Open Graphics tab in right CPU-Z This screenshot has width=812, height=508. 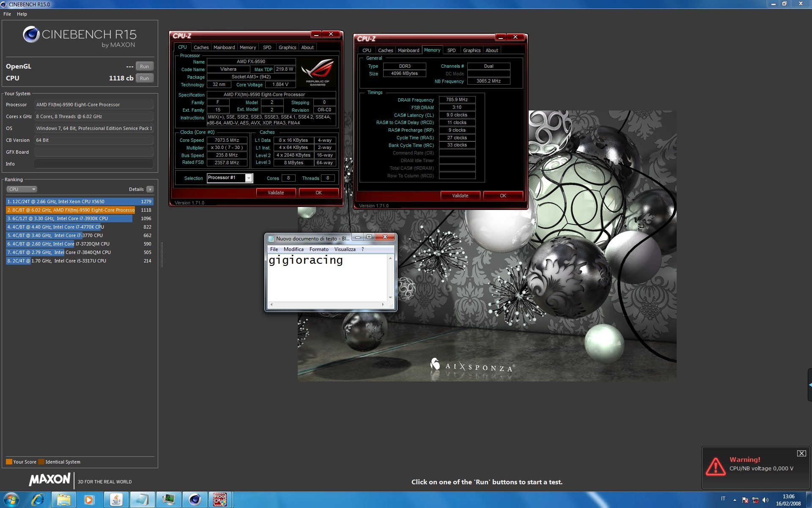[472, 50]
